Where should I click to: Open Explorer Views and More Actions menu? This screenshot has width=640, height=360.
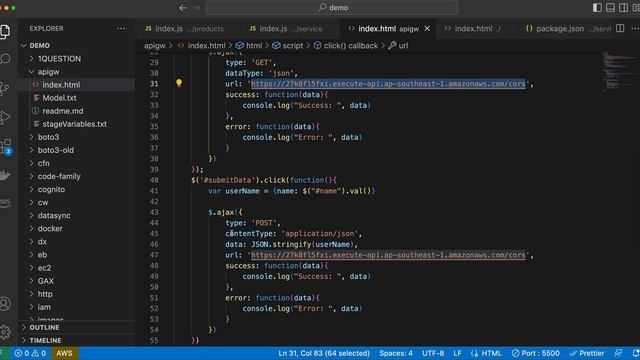click(121, 29)
